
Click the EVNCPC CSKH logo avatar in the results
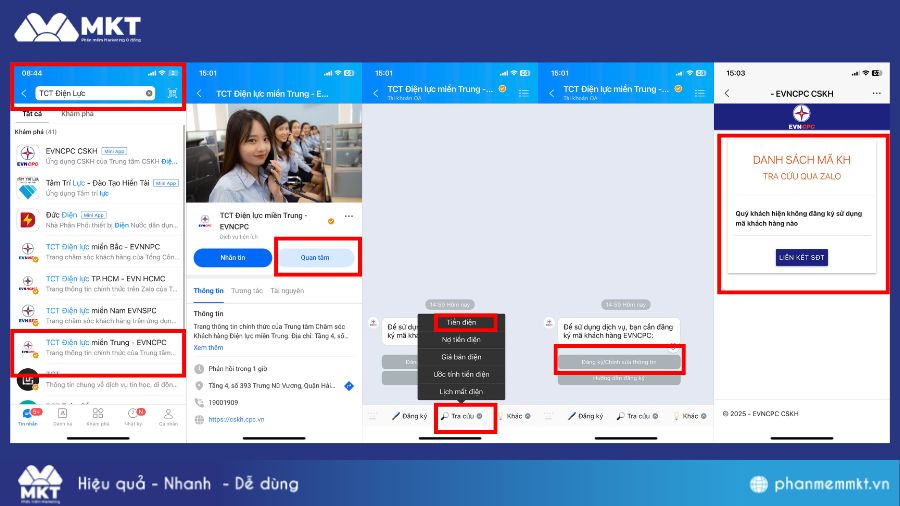tap(28, 155)
